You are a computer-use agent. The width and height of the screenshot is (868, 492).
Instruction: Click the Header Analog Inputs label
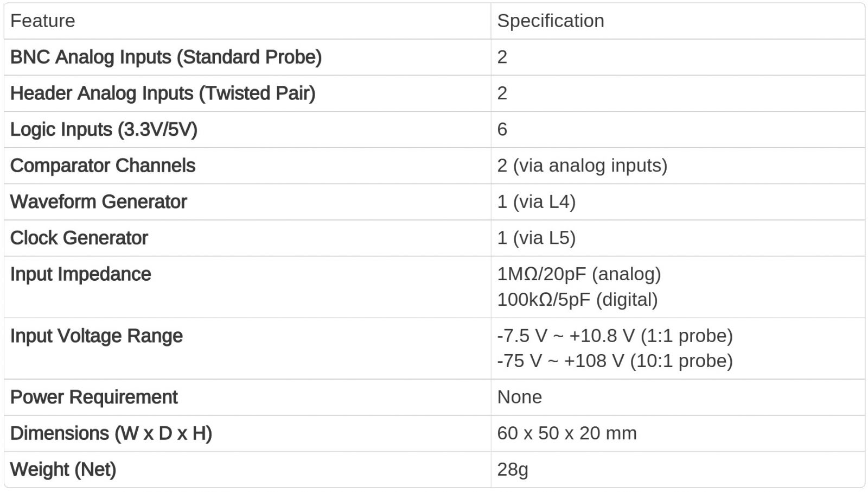tap(162, 93)
